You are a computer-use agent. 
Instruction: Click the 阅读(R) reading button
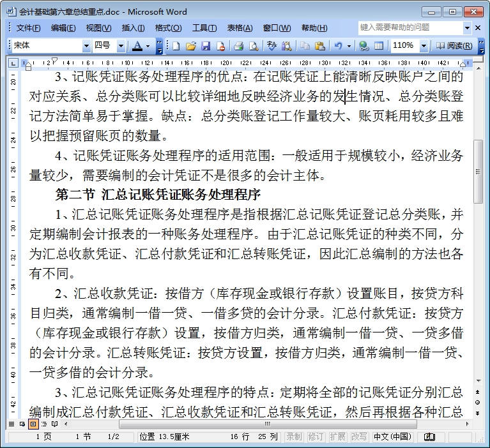(x=454, y=46)
